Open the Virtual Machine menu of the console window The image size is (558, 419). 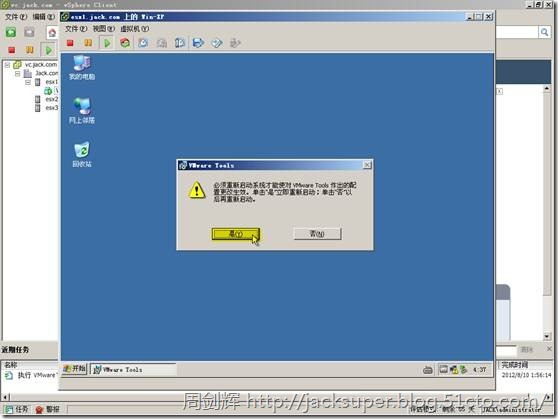135,29
